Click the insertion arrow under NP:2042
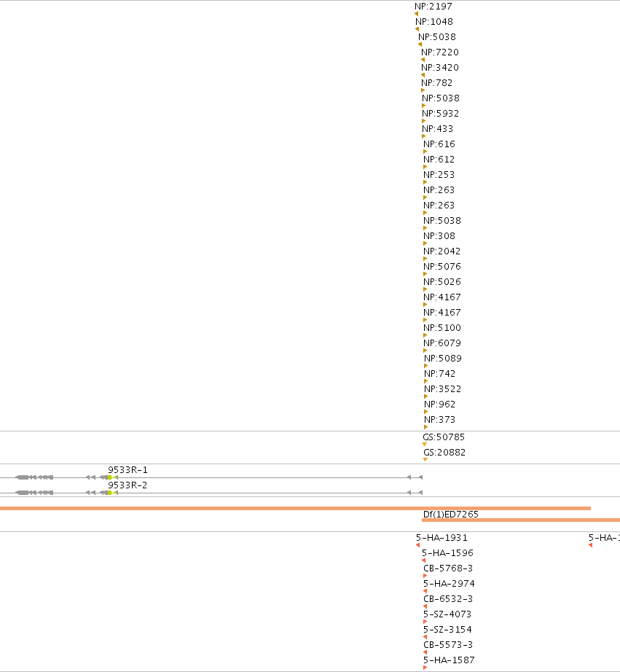Screen dimensions: 620x672 (425, 259)
